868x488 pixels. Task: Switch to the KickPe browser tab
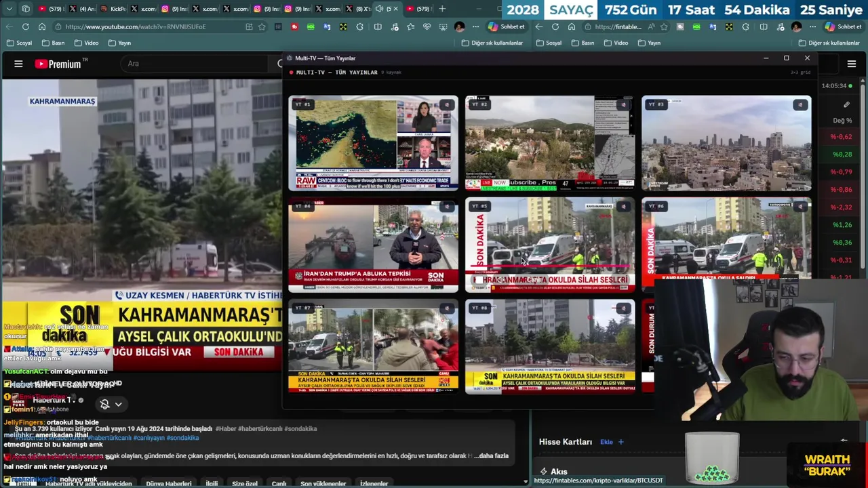point(113,9)
